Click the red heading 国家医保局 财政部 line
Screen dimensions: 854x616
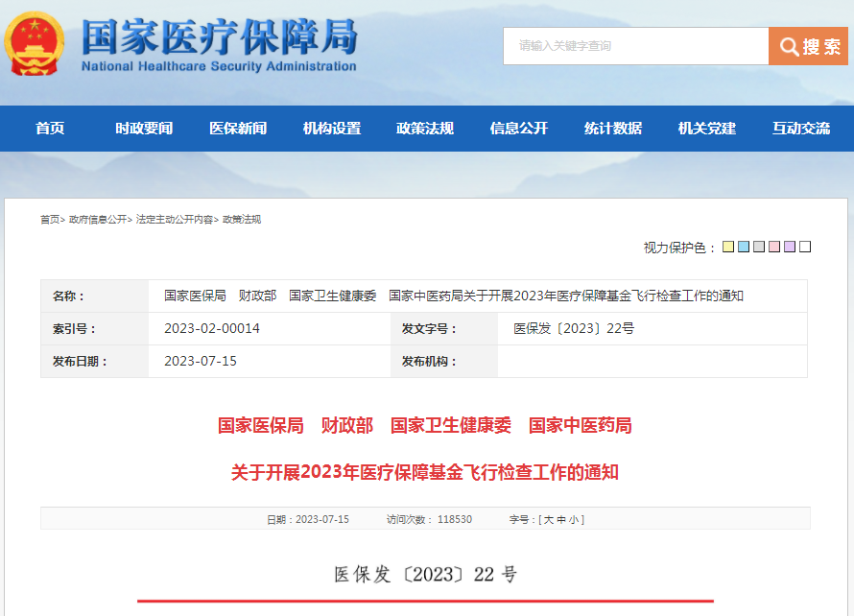(425, 425)
